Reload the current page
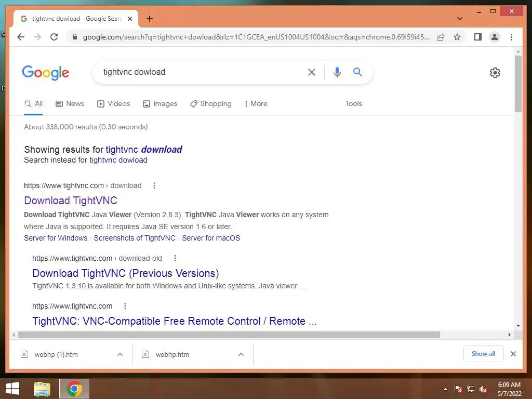Viewport: 532px width, 399px height. [54, 37]
